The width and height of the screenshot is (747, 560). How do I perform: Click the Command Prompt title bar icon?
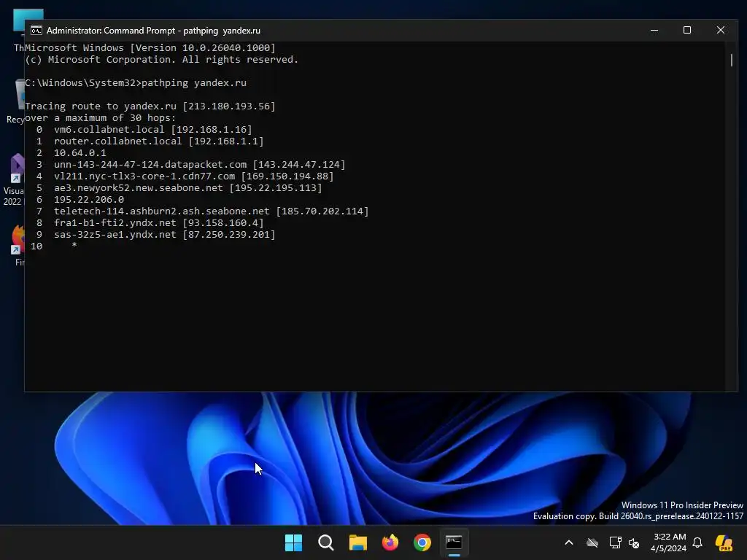point(36,31)
